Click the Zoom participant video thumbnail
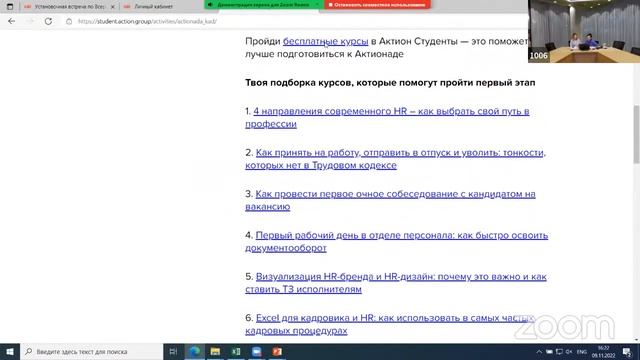Viewport: 640px width, 360px height. tap(584, 31)
